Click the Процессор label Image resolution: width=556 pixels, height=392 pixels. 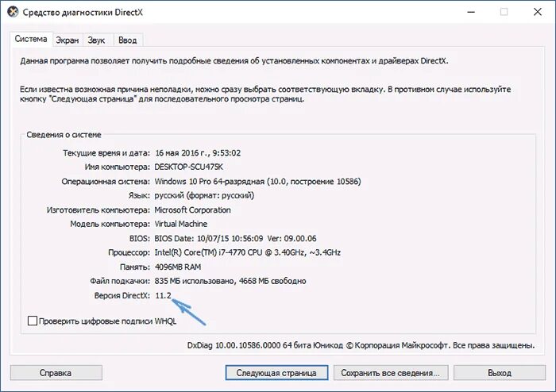pyautogui.click(x=129, y=252)
